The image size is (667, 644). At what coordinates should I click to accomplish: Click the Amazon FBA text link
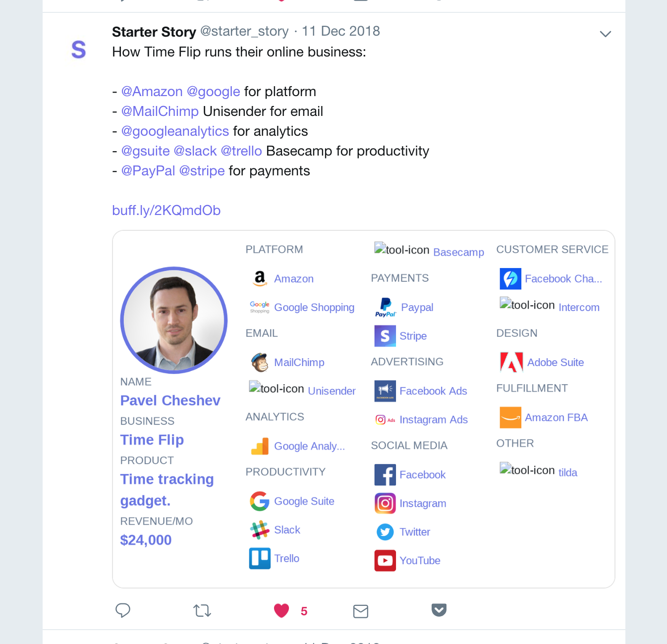pyautogui.click(x=556, y=418)
